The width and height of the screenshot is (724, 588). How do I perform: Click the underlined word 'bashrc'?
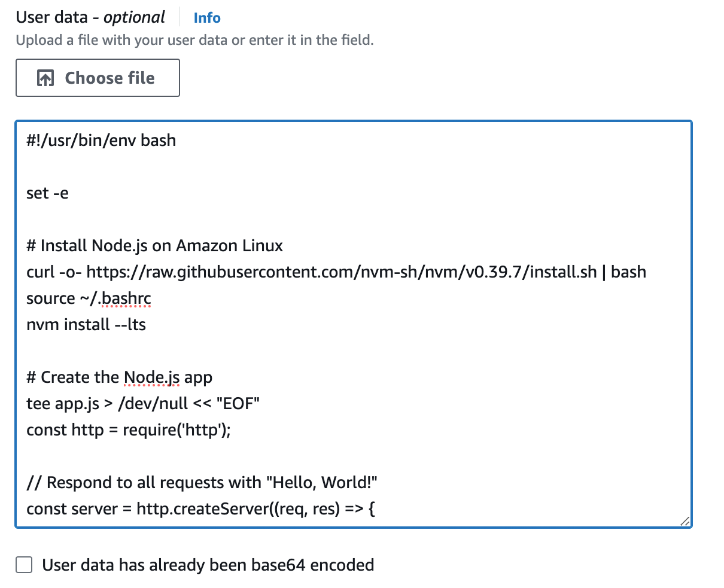click(x=126, y=298)
